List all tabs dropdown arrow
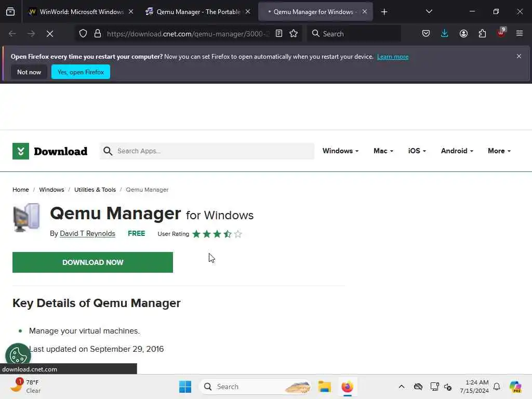The image size is (532, 399). pos(429,12)
